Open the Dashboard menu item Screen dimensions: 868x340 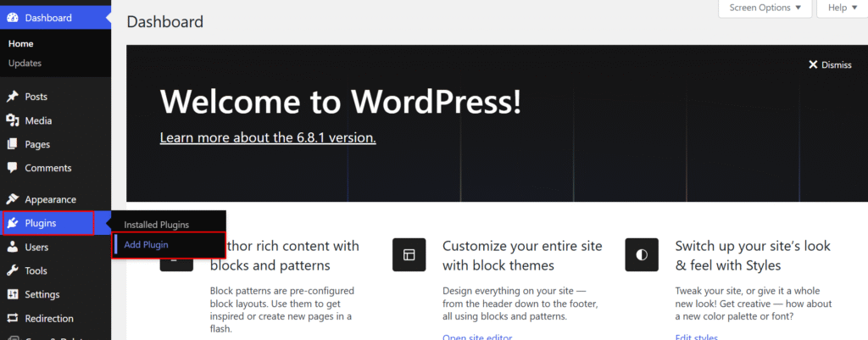coord(55,18)
